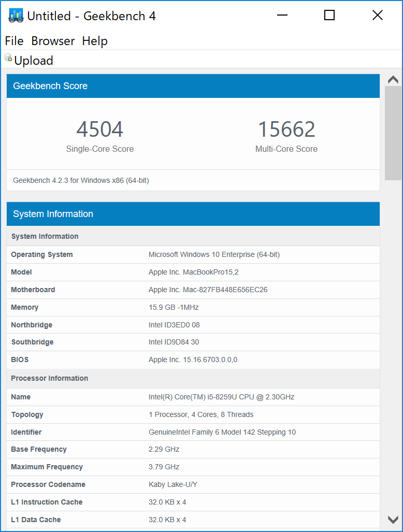Click the Geekbench app icon in title bar
The height and width of the screenshot is (532, 403).
pyautogui.click(x=16, y=16)
